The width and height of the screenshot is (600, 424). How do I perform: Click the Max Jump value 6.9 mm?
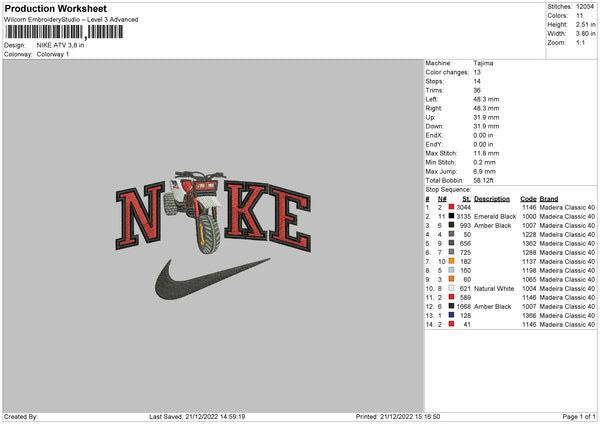(x=485, y=171)
